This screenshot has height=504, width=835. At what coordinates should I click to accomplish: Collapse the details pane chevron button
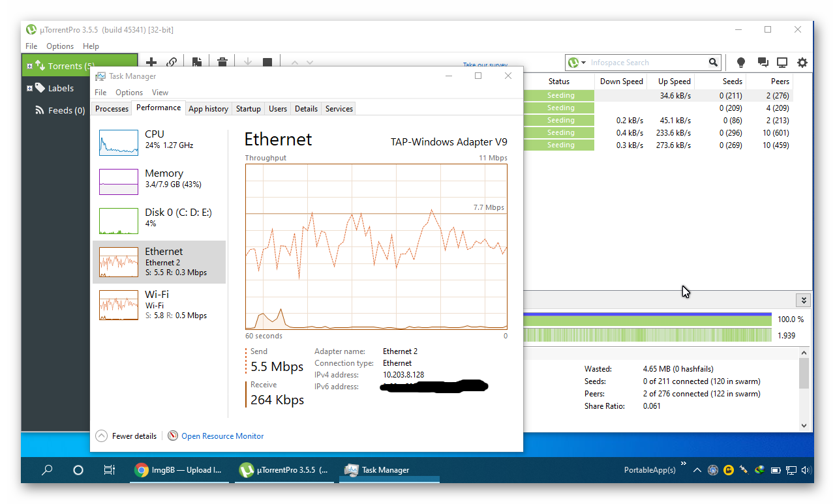pyautogui.click(x=804, y=300)
